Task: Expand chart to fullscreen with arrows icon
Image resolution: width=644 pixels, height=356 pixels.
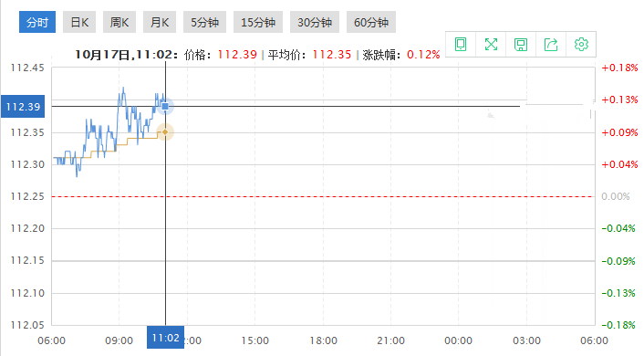Action: tap(491, 45)
